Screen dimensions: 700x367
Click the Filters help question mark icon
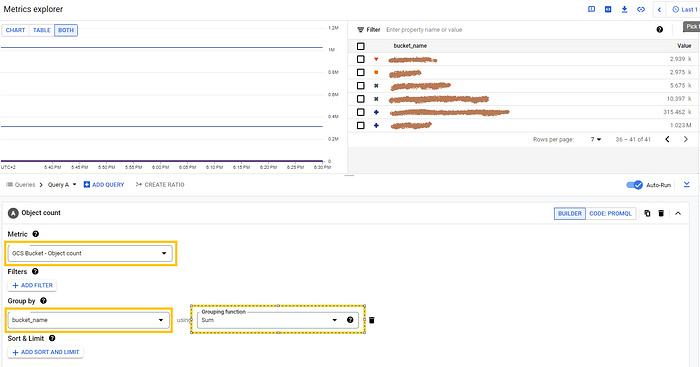pyautogui.click(x=35, y=271)
